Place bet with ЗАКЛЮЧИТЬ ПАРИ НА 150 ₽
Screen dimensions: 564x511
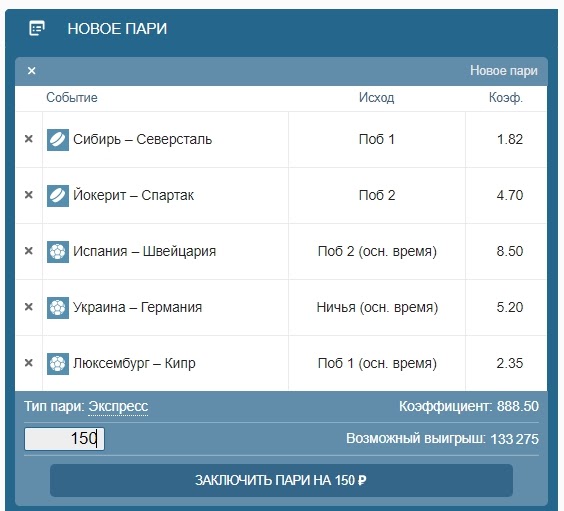tap(281, 480)
